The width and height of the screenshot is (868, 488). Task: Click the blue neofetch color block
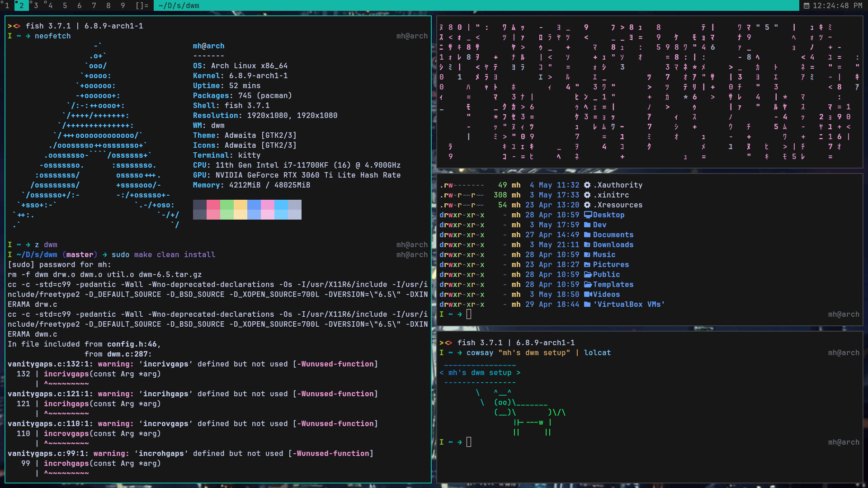254,210
